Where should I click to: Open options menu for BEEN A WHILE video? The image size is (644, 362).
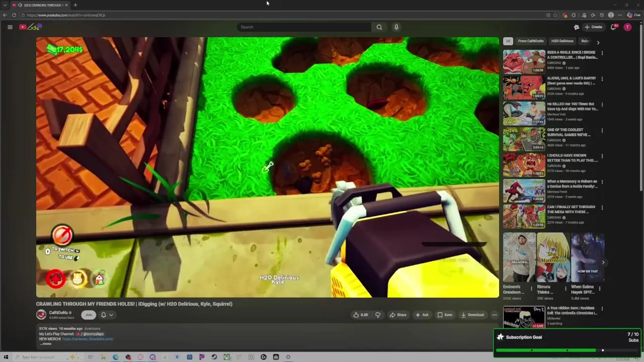[x=602, y=53]
